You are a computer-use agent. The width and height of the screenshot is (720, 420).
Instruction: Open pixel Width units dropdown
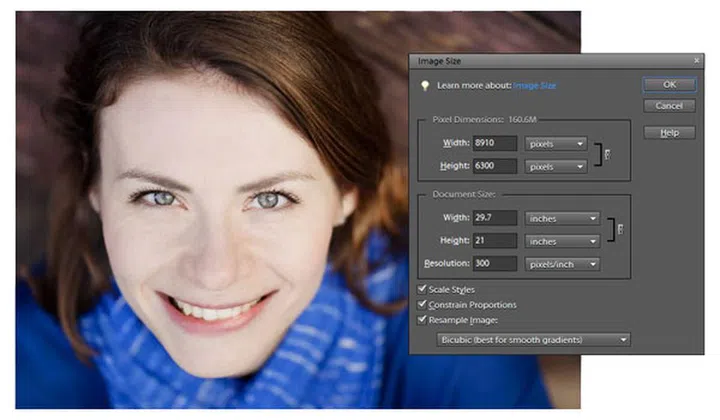[x=556, y=144]
